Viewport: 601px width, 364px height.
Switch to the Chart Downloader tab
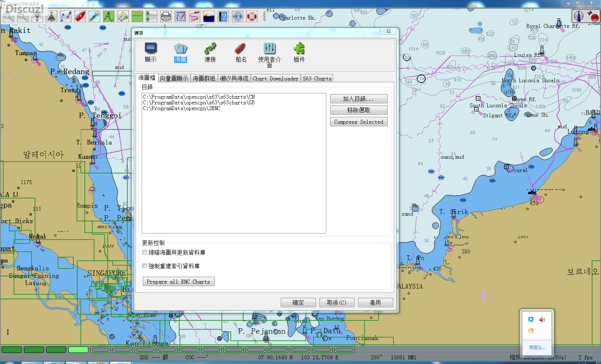tap(275, 79)
